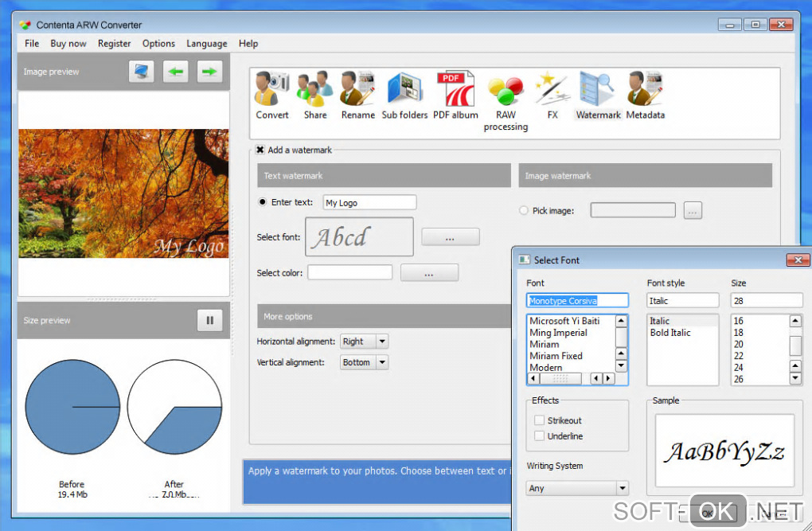Select the Watermark tool
The width and height of the screenshot is (812, 531).
tap(598, 96)
